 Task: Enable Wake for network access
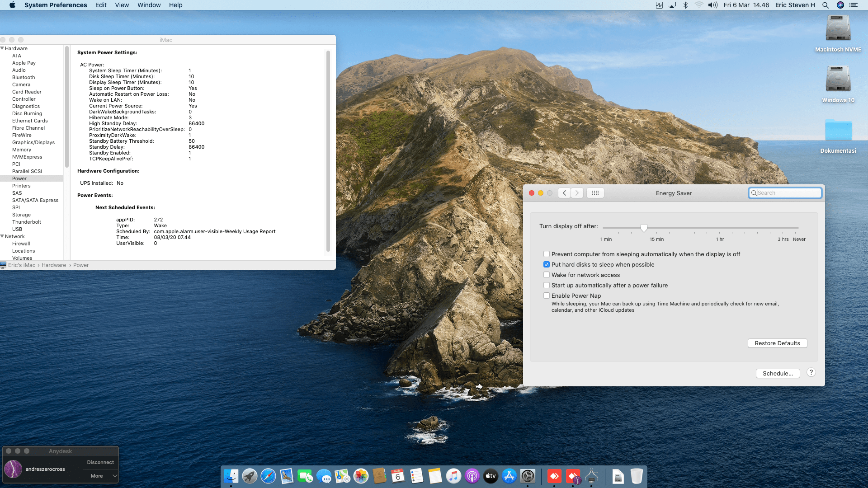547,275
